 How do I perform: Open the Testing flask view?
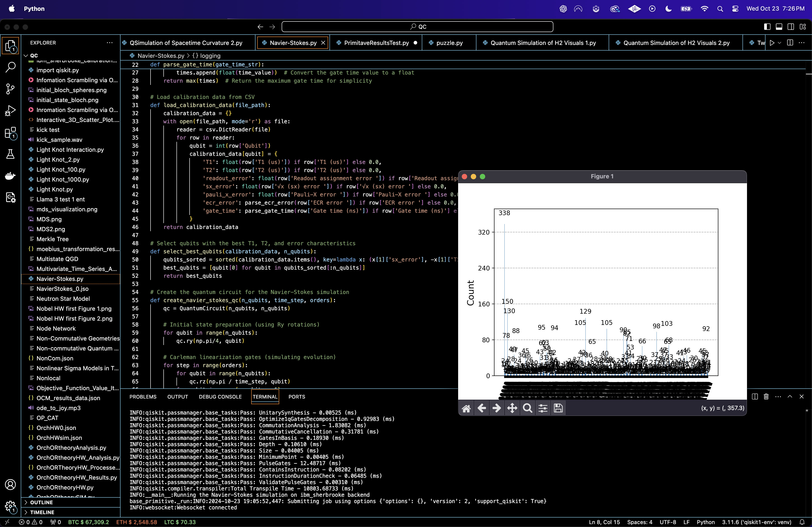11,154
